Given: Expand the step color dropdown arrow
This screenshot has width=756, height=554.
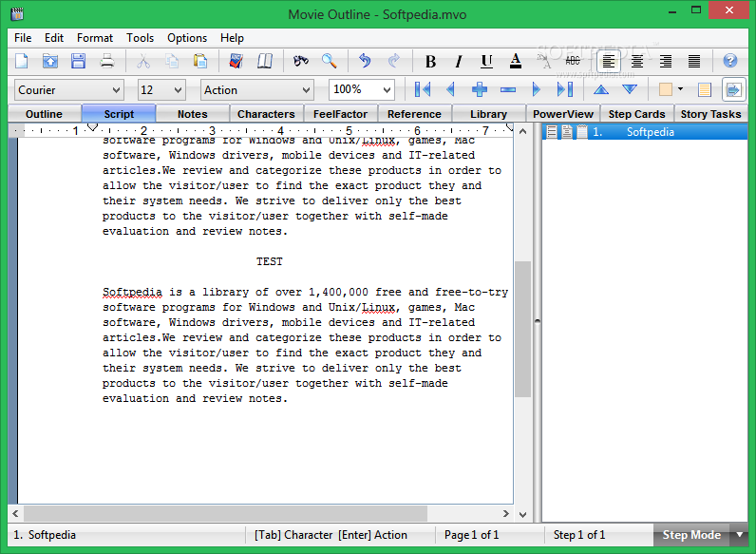Looking at the screenshot, I should (680, 89).
